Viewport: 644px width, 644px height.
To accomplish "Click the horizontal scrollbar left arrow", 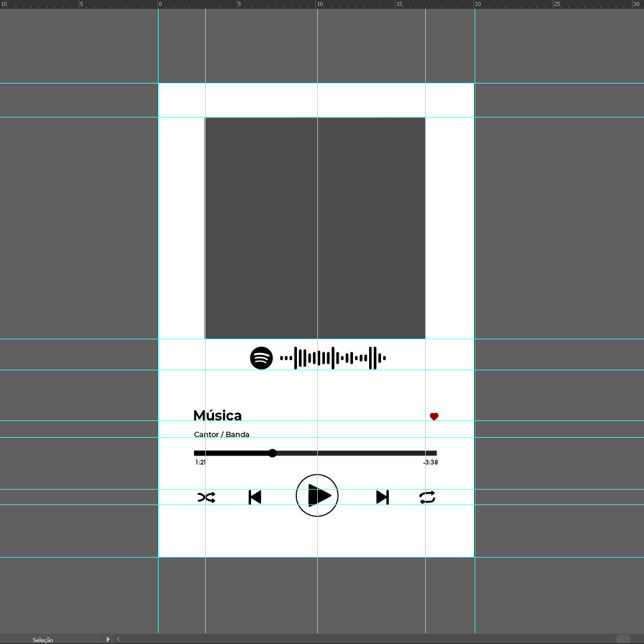I will (x=118, y=639).
